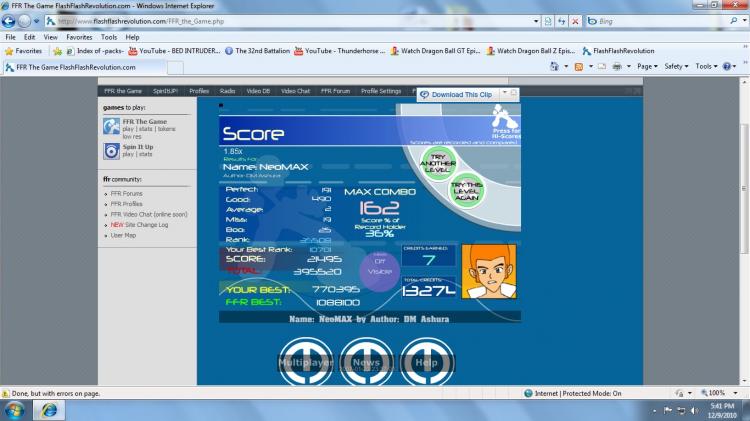This screenshot has width=750, height=421.
Task: Click the browser Forward arrow button
Action: (24, 21)
